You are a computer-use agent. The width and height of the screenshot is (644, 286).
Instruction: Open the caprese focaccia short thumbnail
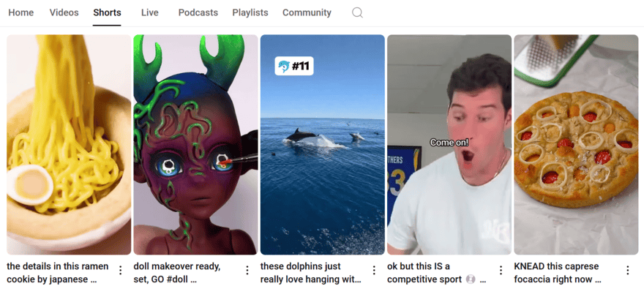coord(576,144)
